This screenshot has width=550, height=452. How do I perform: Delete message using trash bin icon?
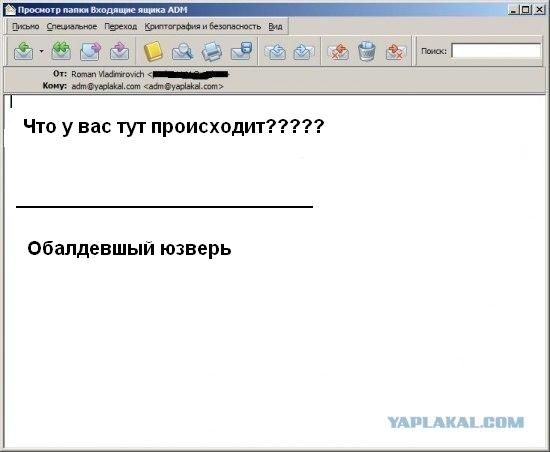(367, 51)
